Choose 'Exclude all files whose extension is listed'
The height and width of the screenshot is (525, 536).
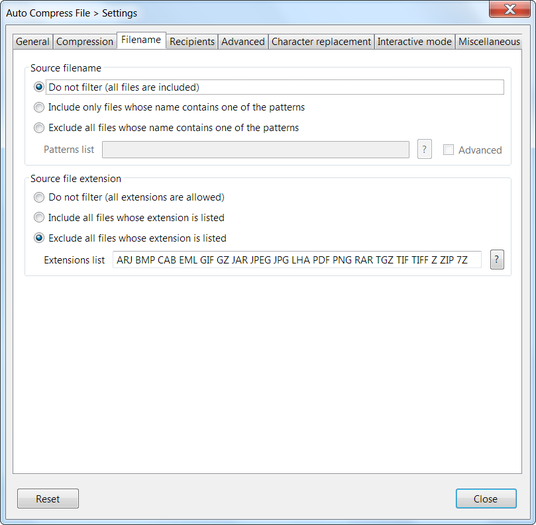[39, 238]
